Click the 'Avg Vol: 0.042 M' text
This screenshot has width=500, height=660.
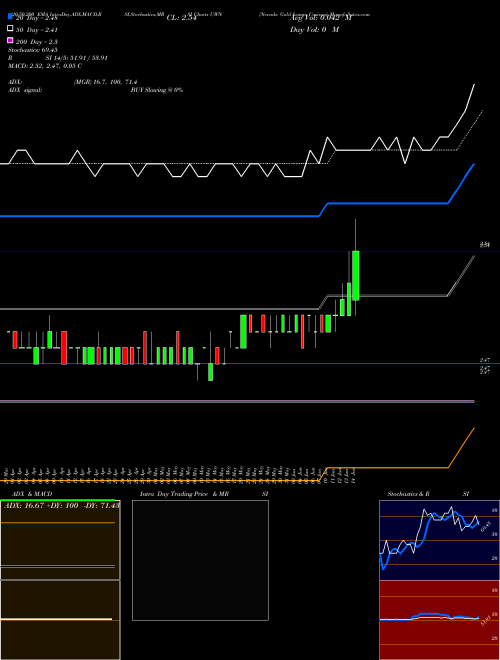pyautogui.click(x=321, y=18)
